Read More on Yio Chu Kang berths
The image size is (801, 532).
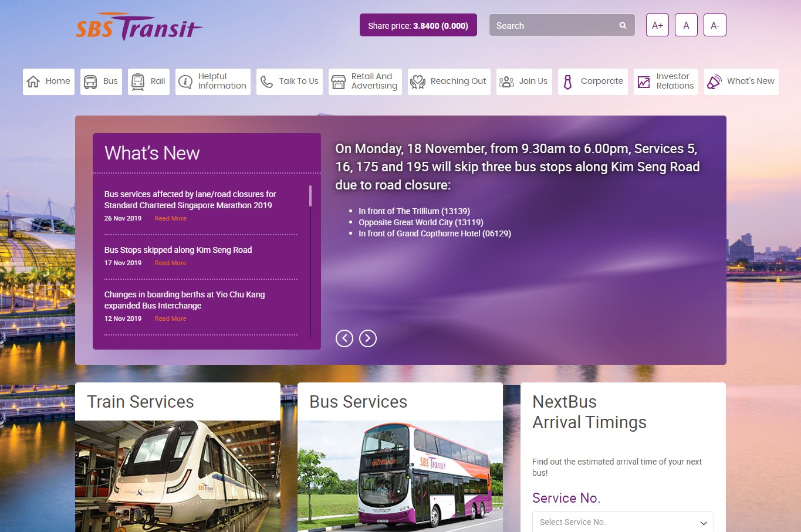tap(171, 318)
